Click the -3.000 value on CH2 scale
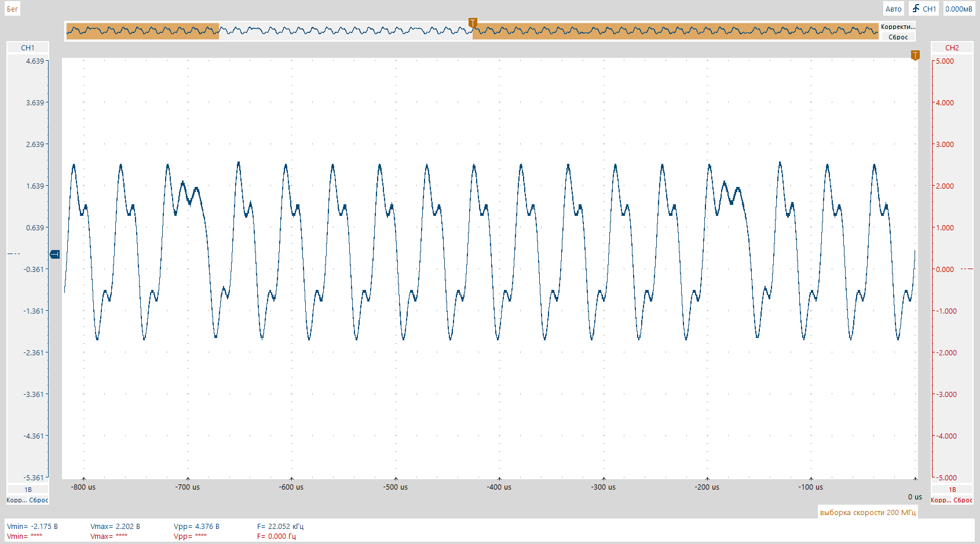Viewport: 980px width, 544px height. (946, 394)
